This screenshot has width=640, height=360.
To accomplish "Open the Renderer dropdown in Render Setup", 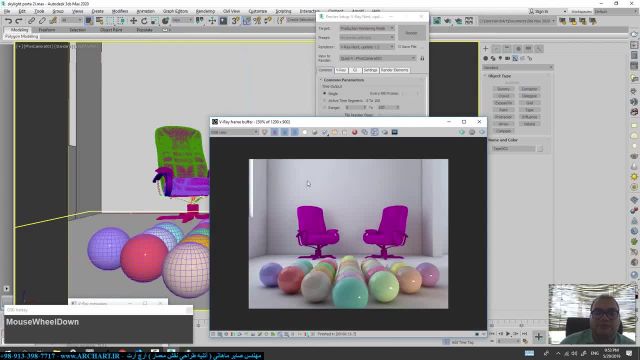I will 367,47.
